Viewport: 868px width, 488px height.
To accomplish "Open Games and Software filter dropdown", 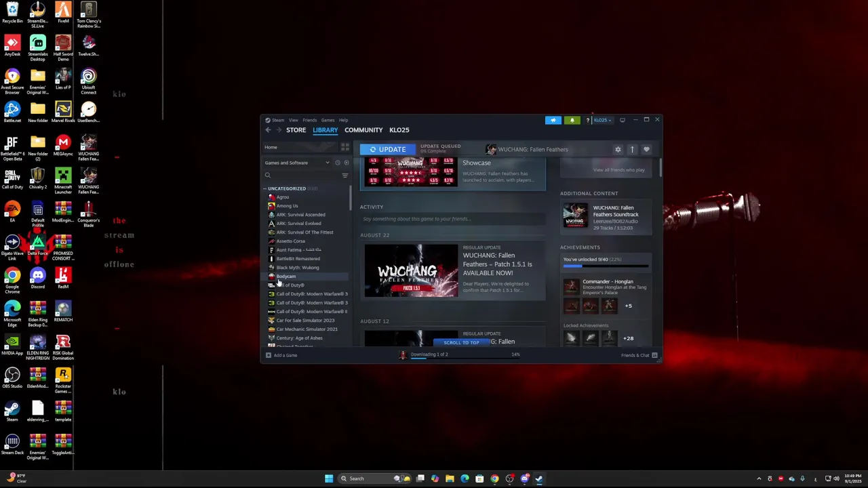I will 297,163.
